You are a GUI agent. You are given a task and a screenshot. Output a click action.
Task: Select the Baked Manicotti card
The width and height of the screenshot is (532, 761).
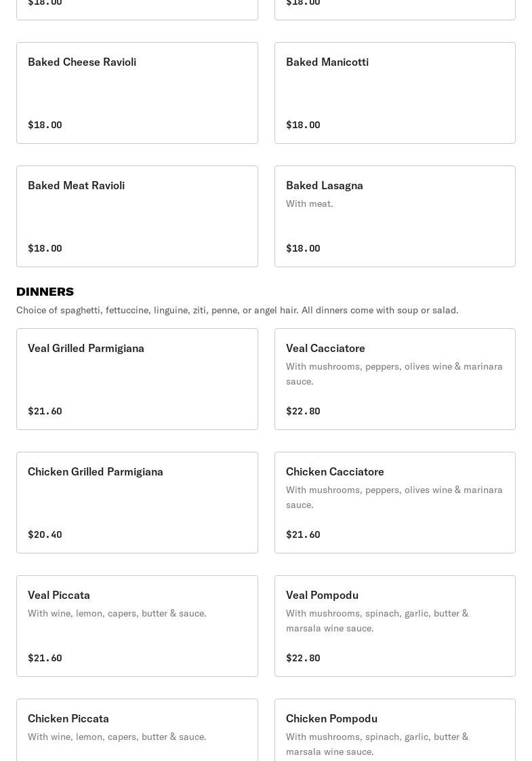394,93
